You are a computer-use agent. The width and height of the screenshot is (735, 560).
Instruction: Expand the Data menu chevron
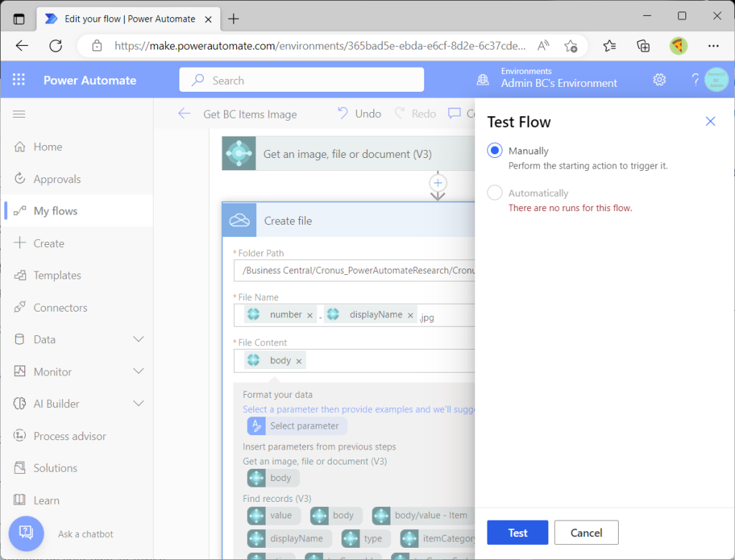point(139,339)
